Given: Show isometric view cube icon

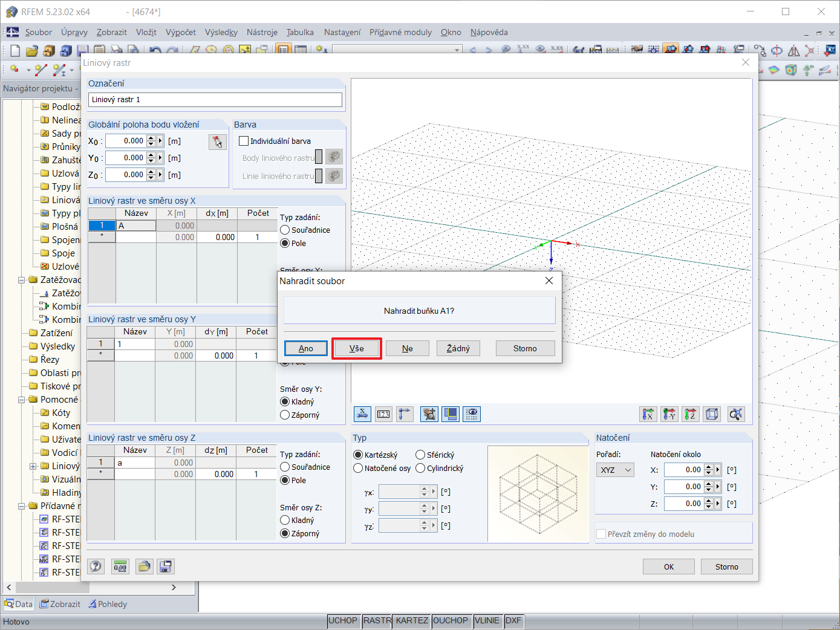Looking at the screenshot, I should coord(712,414).
